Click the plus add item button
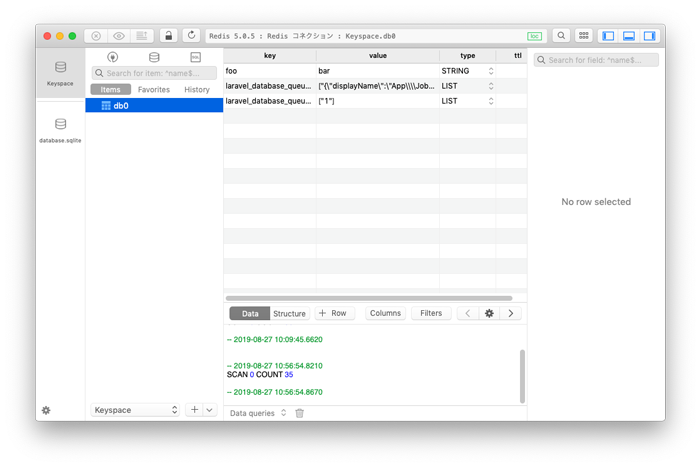The width and height of the screenshot is (700, 467). [194, 410]
